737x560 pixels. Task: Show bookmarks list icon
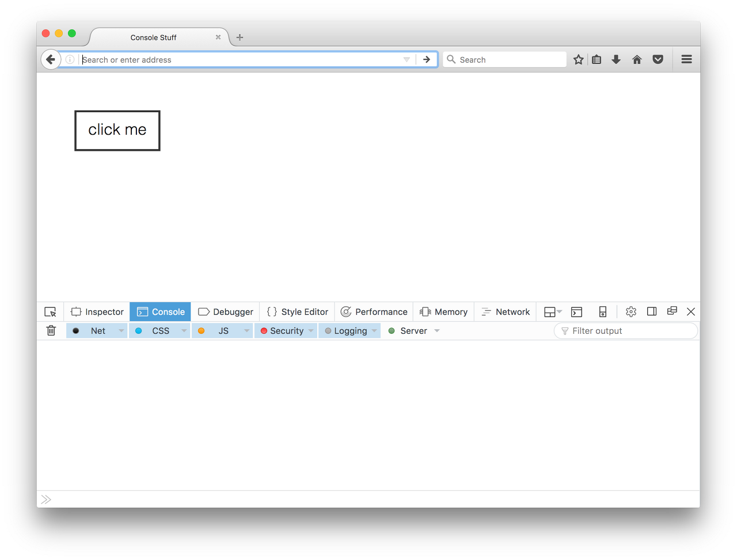[x=597, y=59]
